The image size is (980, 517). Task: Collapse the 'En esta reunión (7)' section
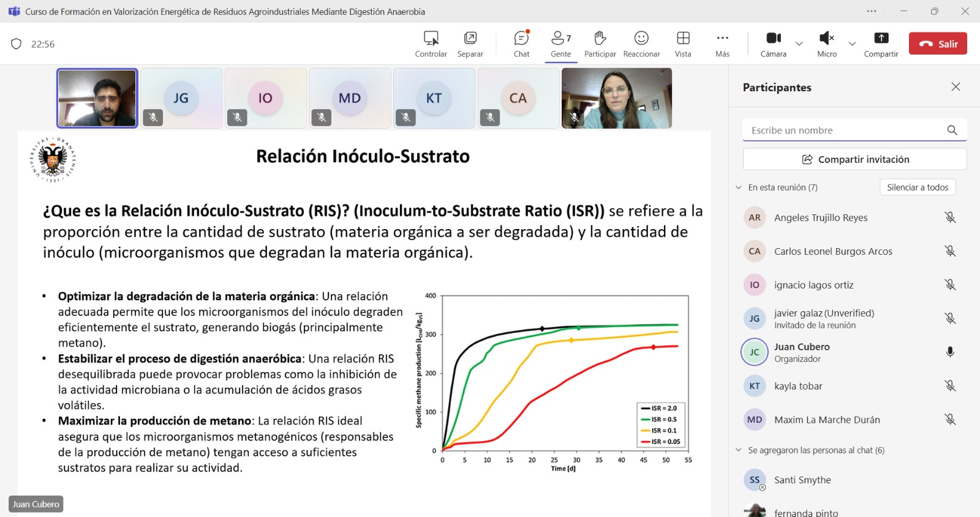[739, 187]
